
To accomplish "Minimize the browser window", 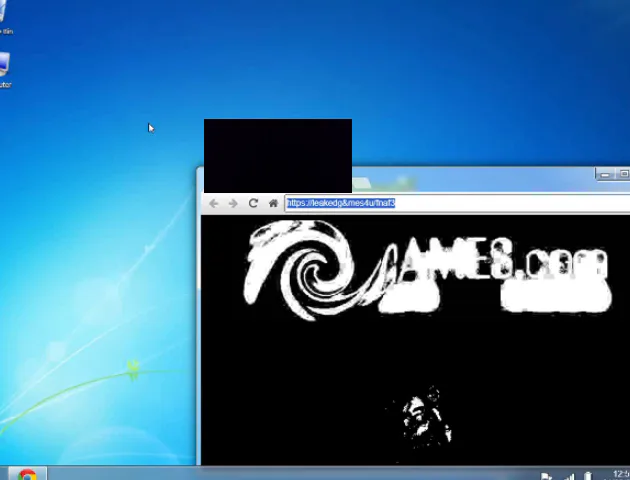I will click(x=605, y=174).
